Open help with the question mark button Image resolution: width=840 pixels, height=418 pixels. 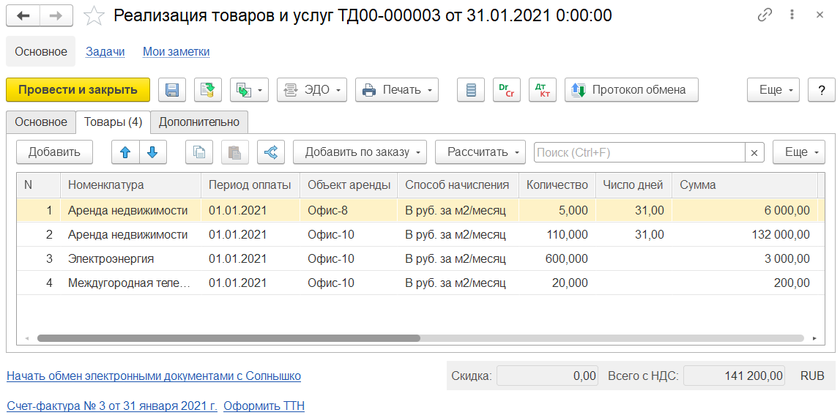click(x=821, y=90)
